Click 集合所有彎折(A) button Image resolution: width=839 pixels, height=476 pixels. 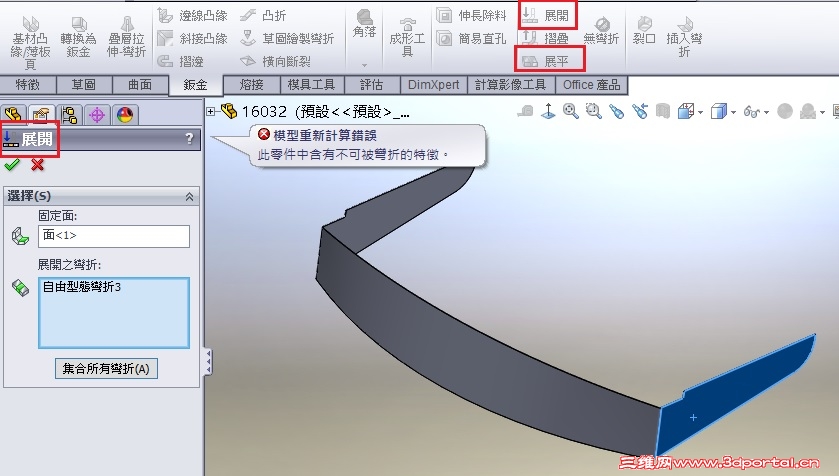click(x=106, y=368)
